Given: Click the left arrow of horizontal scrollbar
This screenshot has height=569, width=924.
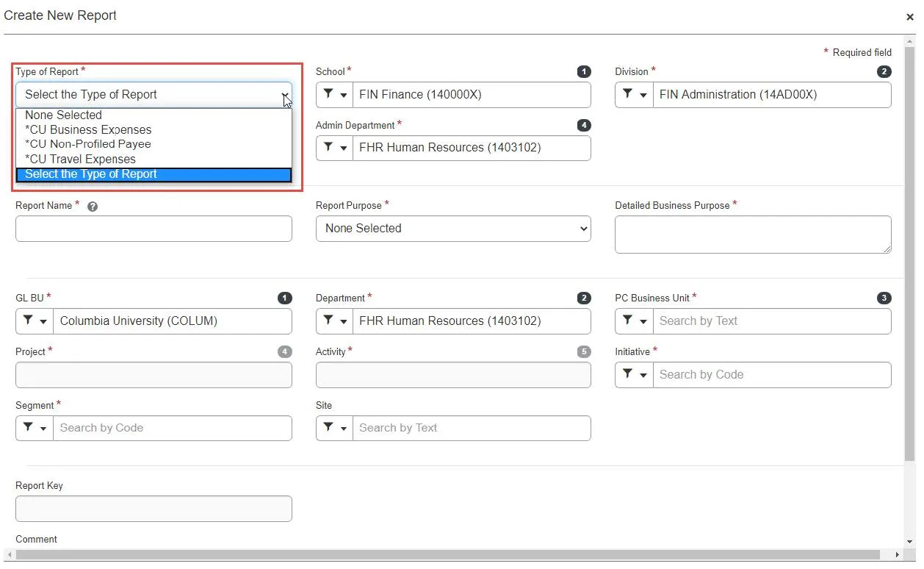Looking at the screenshot, I should coord(9,554).
